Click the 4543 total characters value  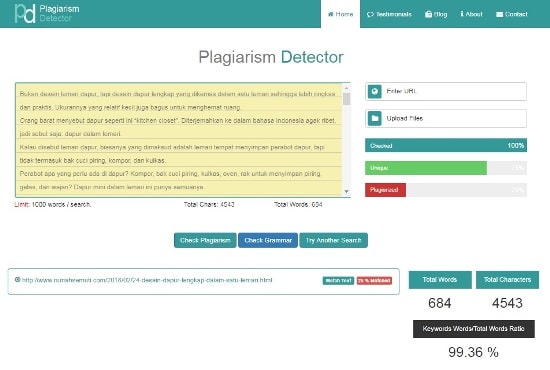point(507,303)
